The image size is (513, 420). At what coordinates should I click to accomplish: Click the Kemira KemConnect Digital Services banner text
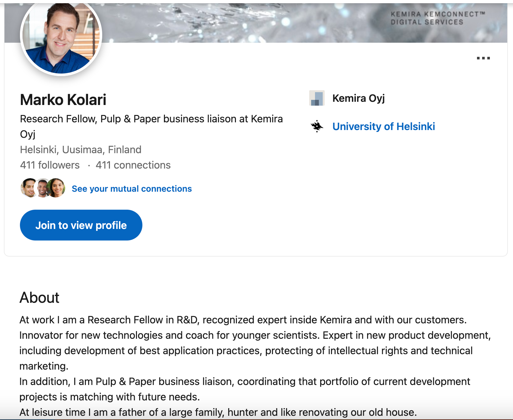tap(438, 18)
